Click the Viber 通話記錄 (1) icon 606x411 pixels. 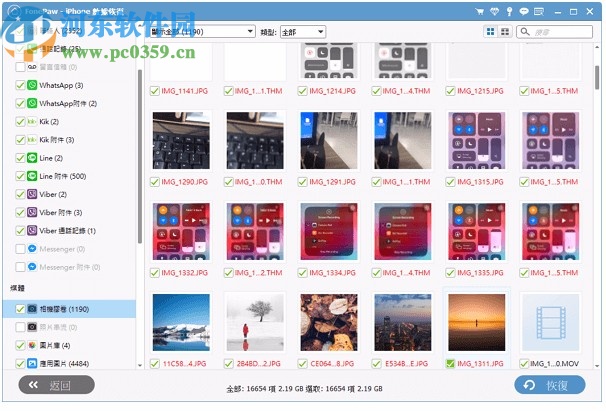(32, 230)
